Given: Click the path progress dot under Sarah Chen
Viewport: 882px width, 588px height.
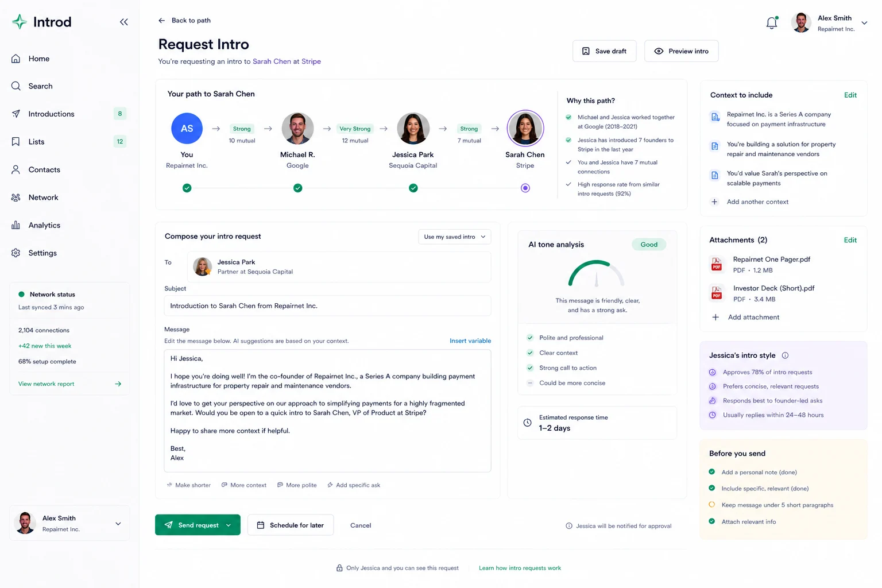Looking at the screenshot, I should click(x=525, y=188).
